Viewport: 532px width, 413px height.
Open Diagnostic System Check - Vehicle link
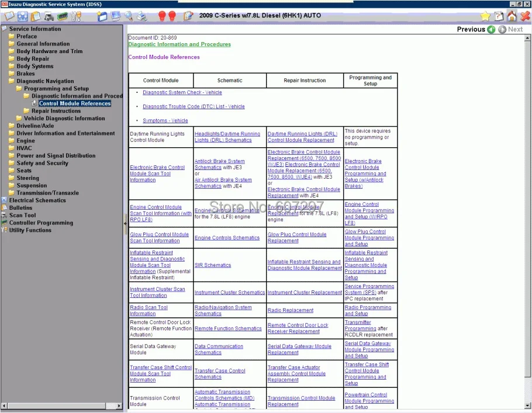click(182, 92)
